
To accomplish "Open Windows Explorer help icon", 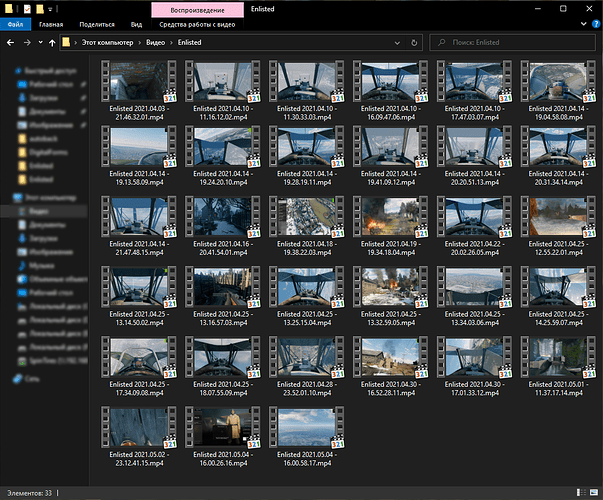I will tap(596, 24).
